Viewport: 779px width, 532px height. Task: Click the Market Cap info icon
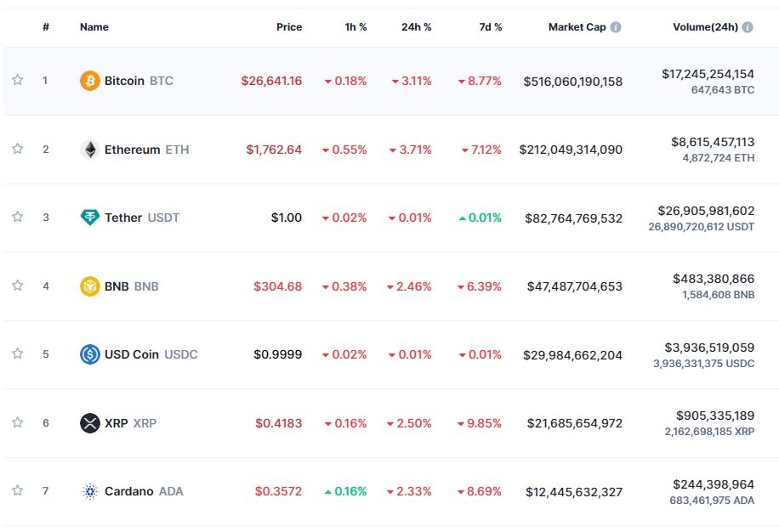tap(616, 27)
